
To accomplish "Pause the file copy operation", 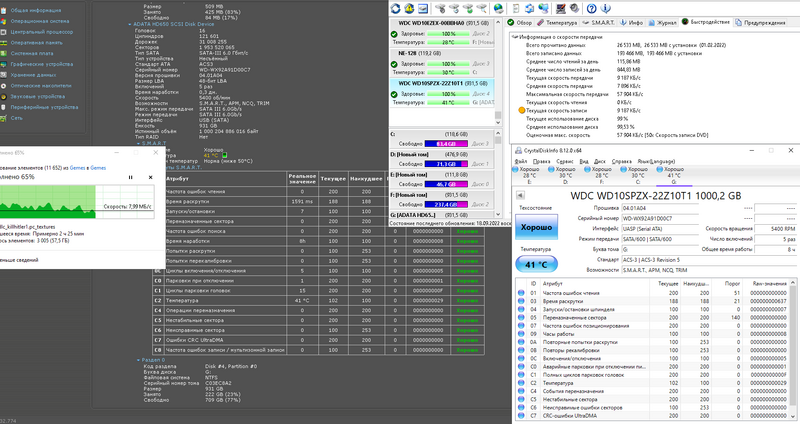I will click(131, 177).
